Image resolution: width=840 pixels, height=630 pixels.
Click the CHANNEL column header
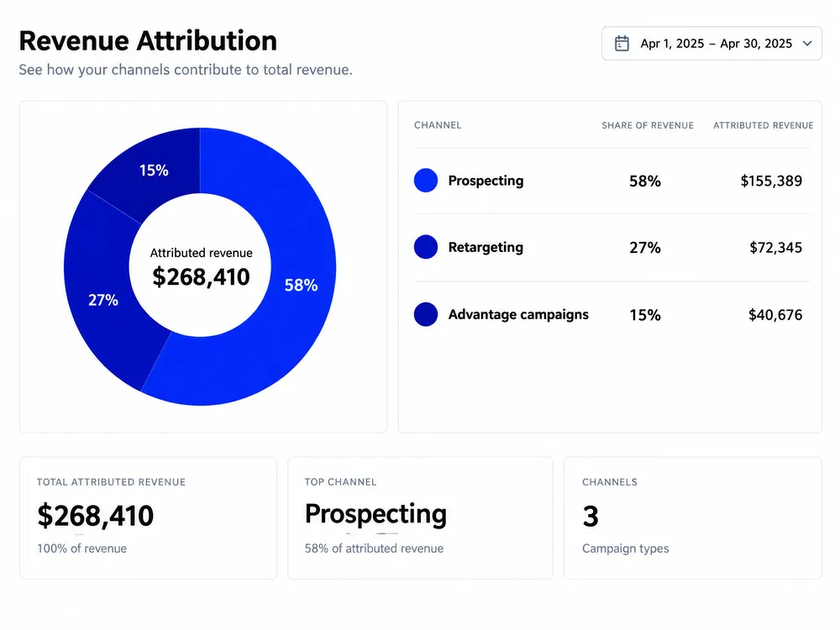click(x=438, y=125)
